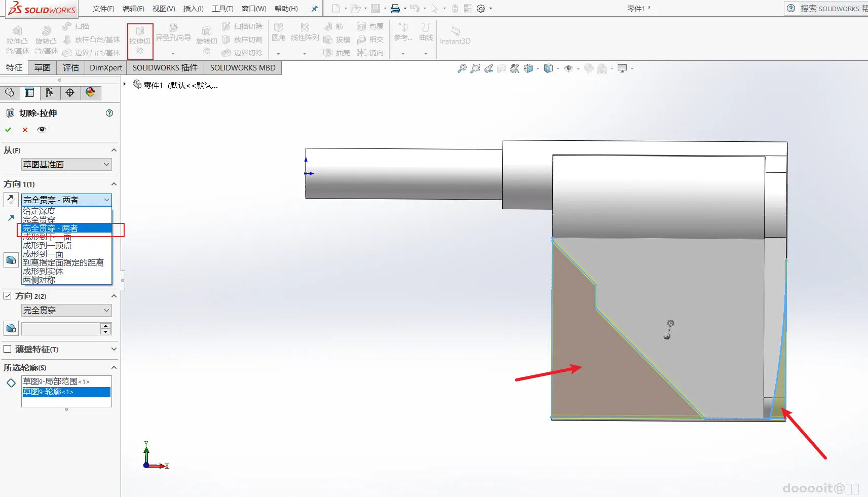Open the ConfigurationManager tab icon
Image resolution: width=868 pixels, height=497 pixels.
coord(50,92)
